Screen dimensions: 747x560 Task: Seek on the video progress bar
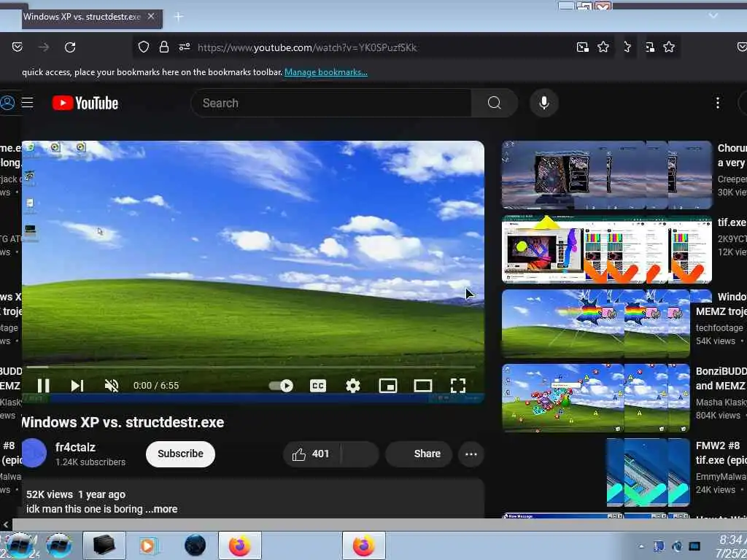click(x=251, y=367)
